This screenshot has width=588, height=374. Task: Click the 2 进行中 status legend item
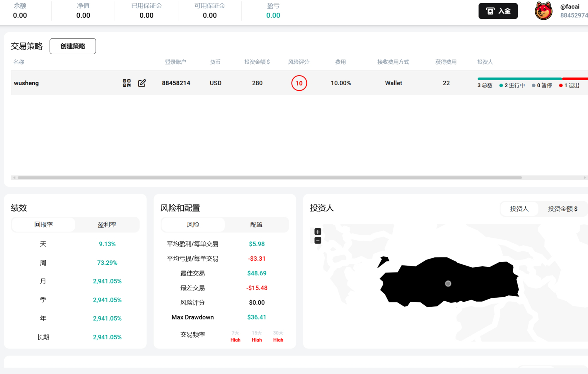click(512, 85)
